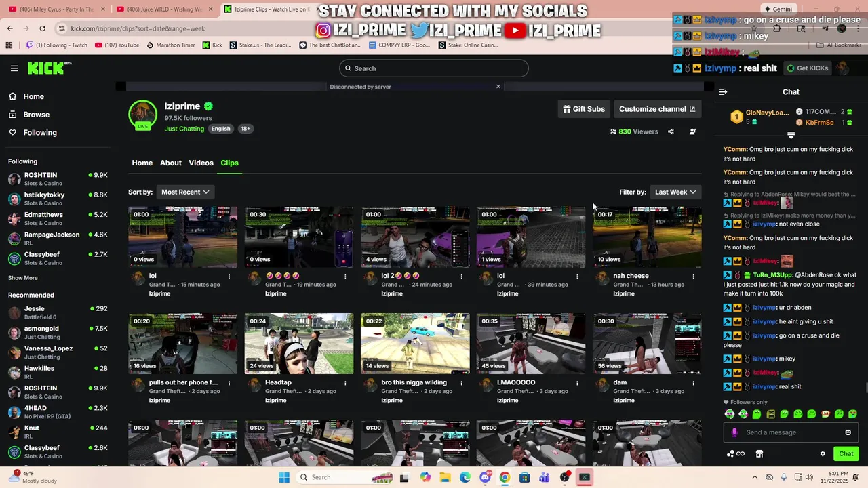Focus the Kick search field
Screen dimensions: 868x488
pyautogui.click(x=434, y=68)
